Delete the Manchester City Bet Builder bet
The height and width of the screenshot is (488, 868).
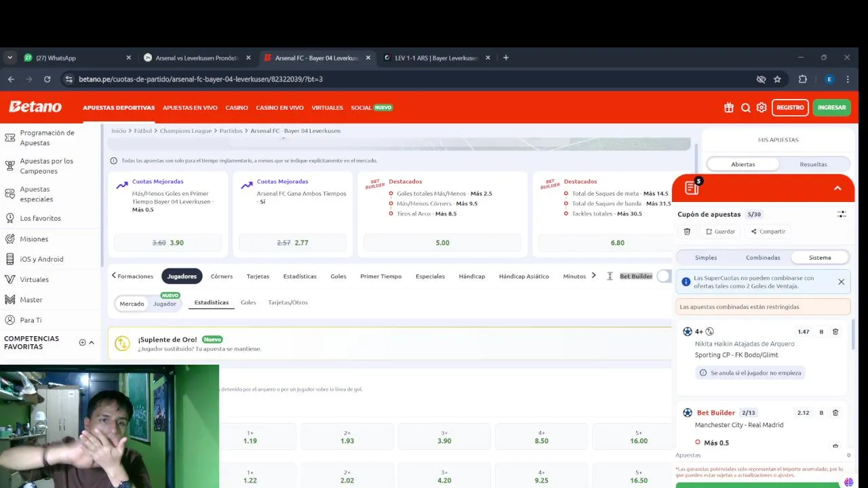835,412
